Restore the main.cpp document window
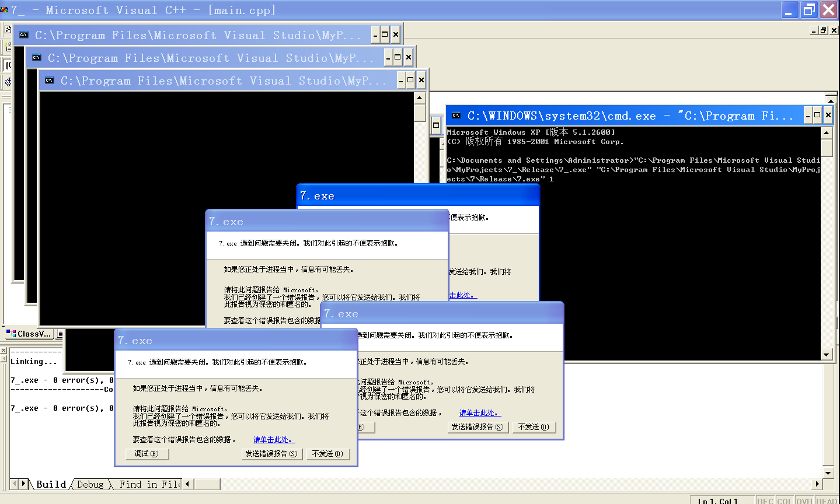This screenshot has height=504, width=840. coord(823,30)
